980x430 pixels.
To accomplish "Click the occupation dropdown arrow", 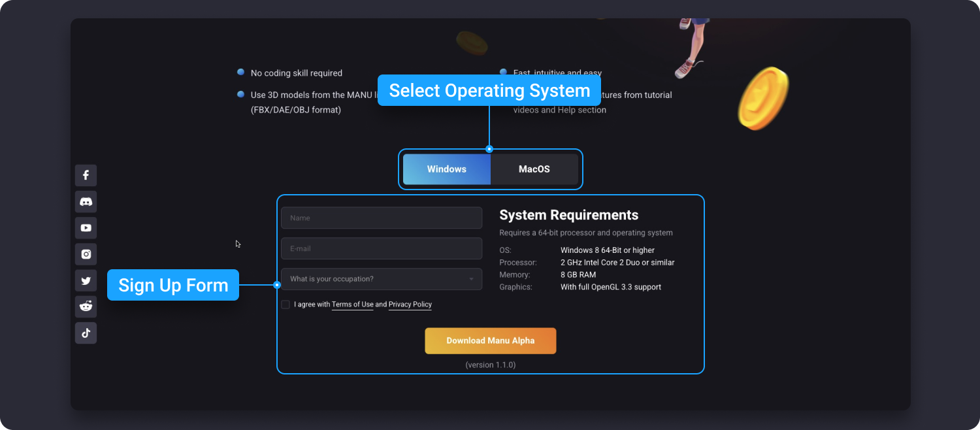I will 471,279.
